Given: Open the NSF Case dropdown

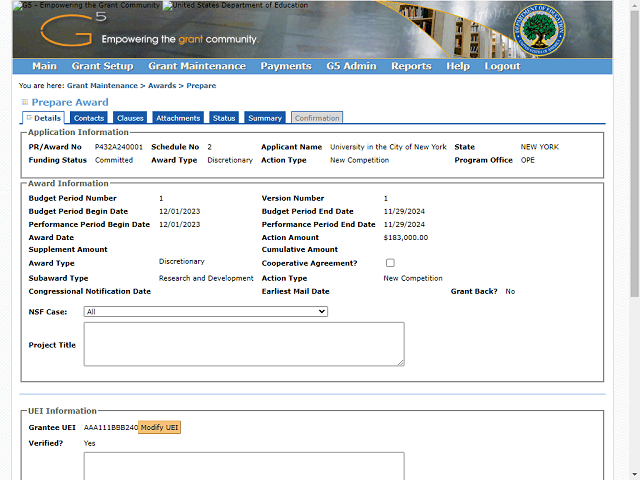Looking at the screenshot, I should [x=206, y=312].
